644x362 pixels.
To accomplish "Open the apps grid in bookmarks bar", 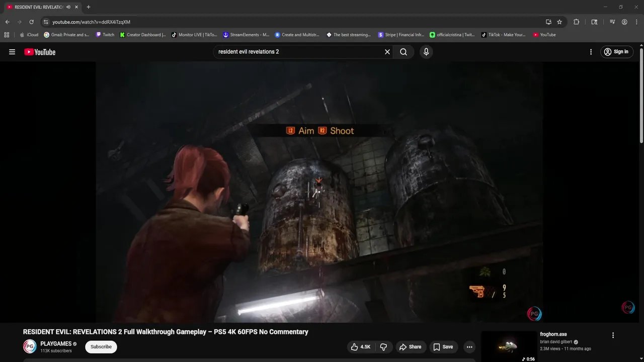I will (x=7, y=35).
